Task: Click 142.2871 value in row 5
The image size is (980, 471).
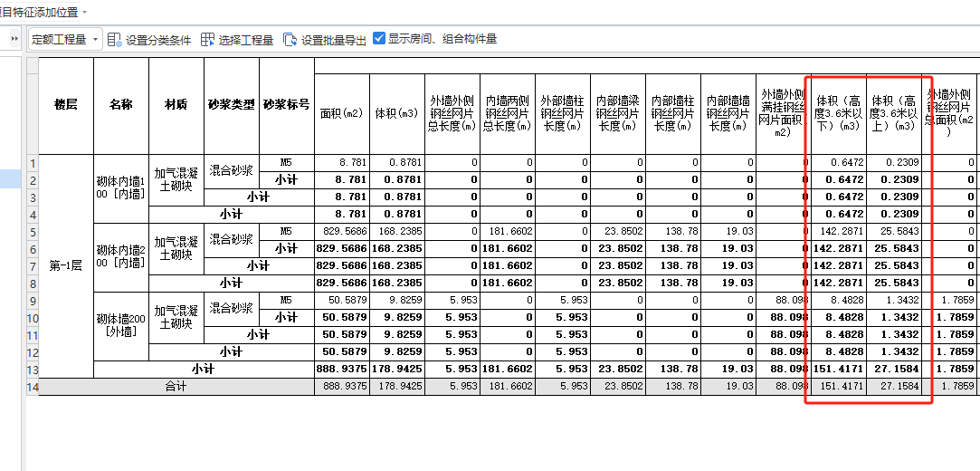Action: click(x=839, y=232)
